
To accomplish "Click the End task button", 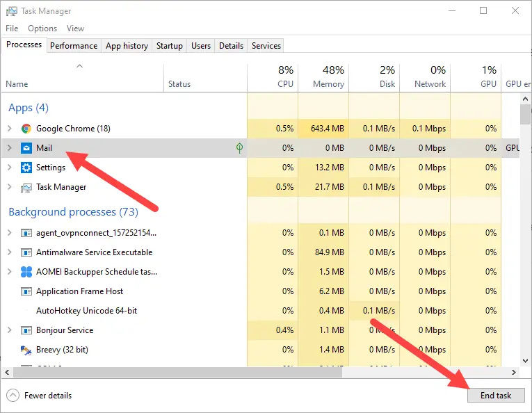I will pos(496,396).
